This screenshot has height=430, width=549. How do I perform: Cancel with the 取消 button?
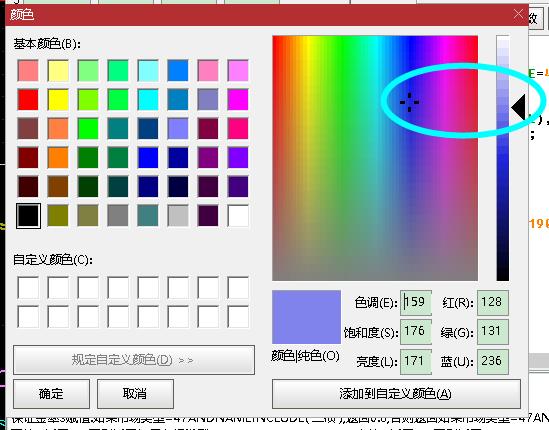[135, 394]
